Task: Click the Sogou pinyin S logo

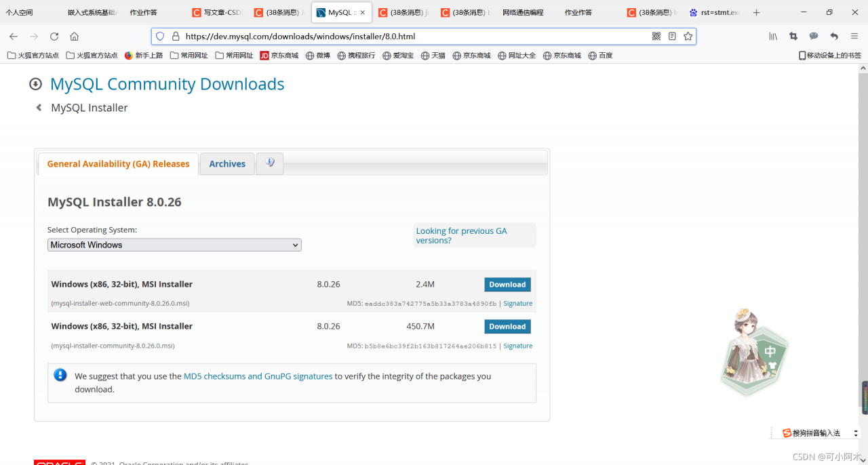Action: coord(787,433)
